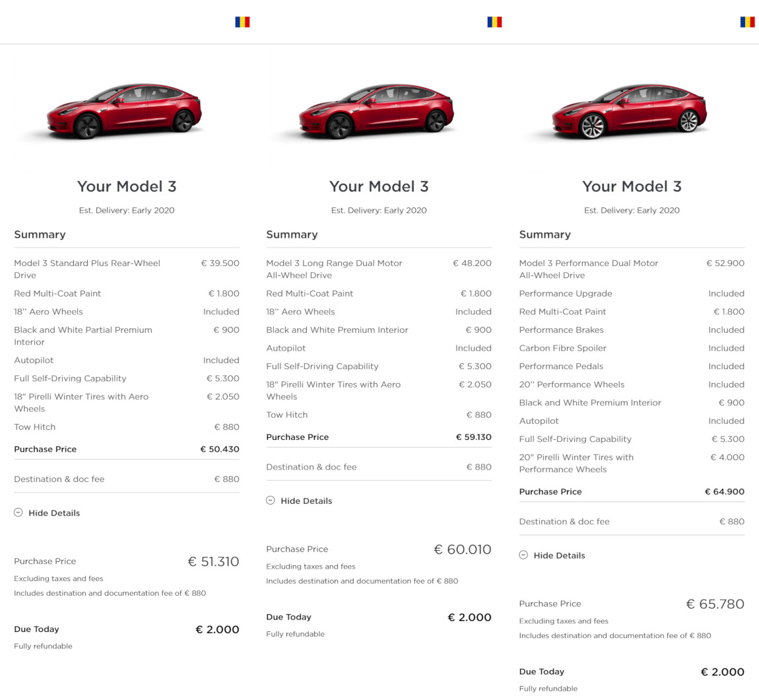This screenshot has width=759, height=700.
Task: Click the € 51.310 purchase price total
Action: pos(213,561)
